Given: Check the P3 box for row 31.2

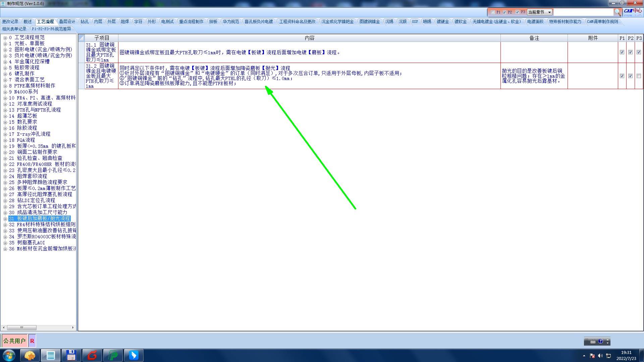Looking at the screenshot, I should (639, 76).
